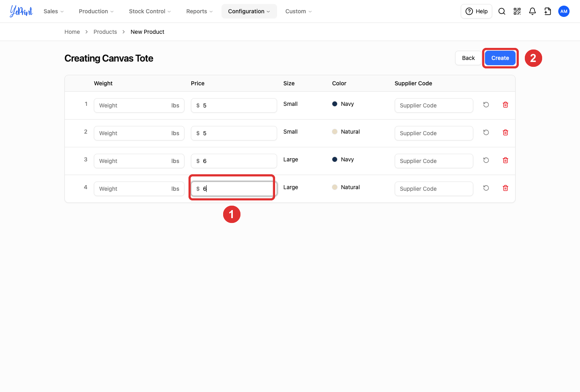Click Supplier Code field in row 2
Screen dimensions: 580x392
coord(434,133)
